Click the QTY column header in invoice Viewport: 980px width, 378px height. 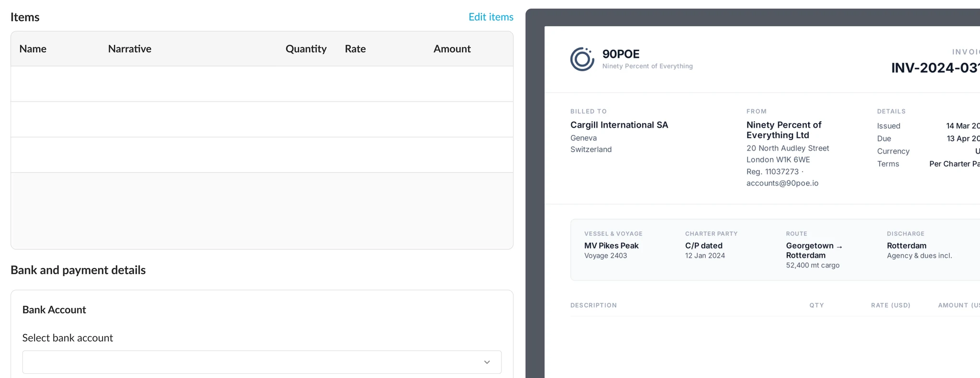[x=816, y=305]
